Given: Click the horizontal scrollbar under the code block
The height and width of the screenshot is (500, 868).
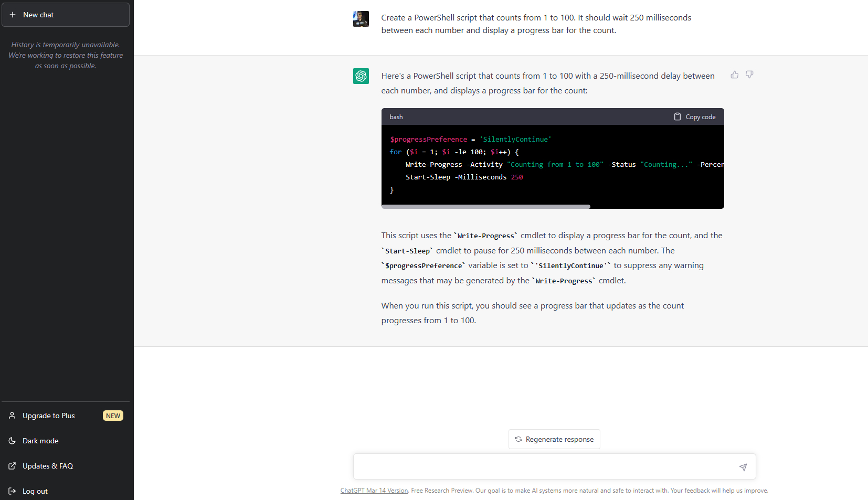Looking at the screenshot, I should click(x=486, y=206).
